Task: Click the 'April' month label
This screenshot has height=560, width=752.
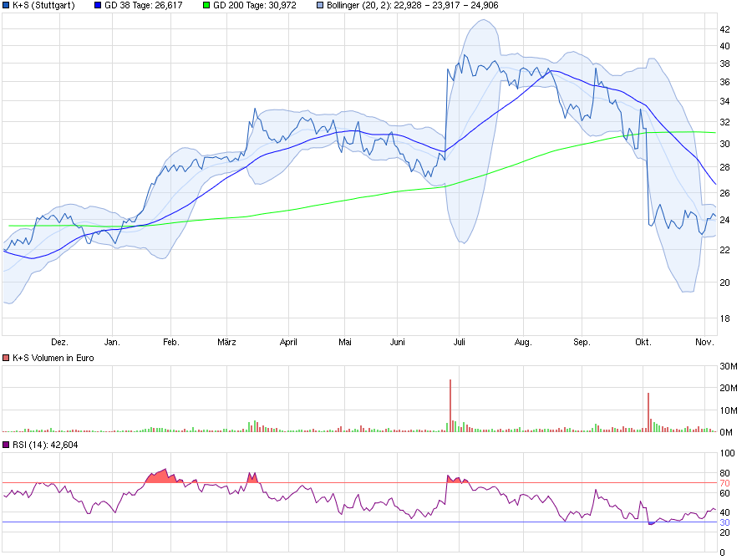Action: click(288, 342)
